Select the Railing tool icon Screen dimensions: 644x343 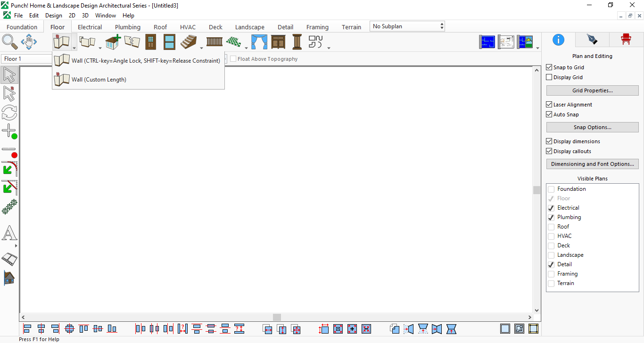(x=215, y=42)
